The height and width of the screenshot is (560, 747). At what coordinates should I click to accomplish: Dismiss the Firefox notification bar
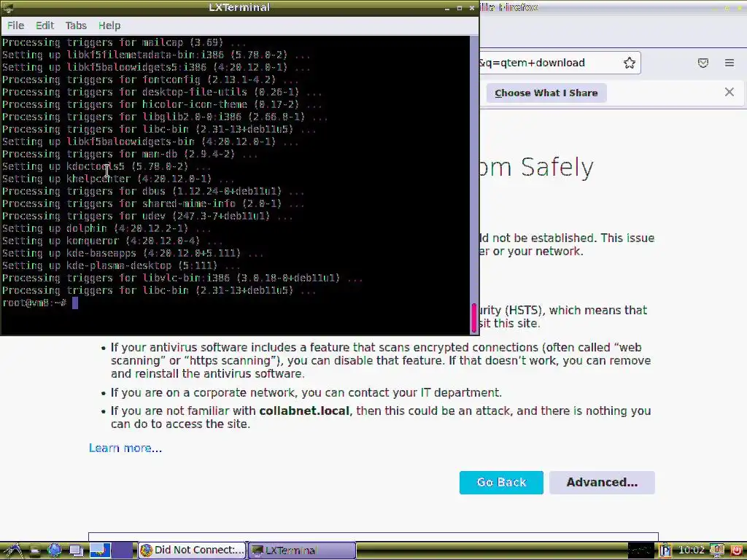click(729, 92)
